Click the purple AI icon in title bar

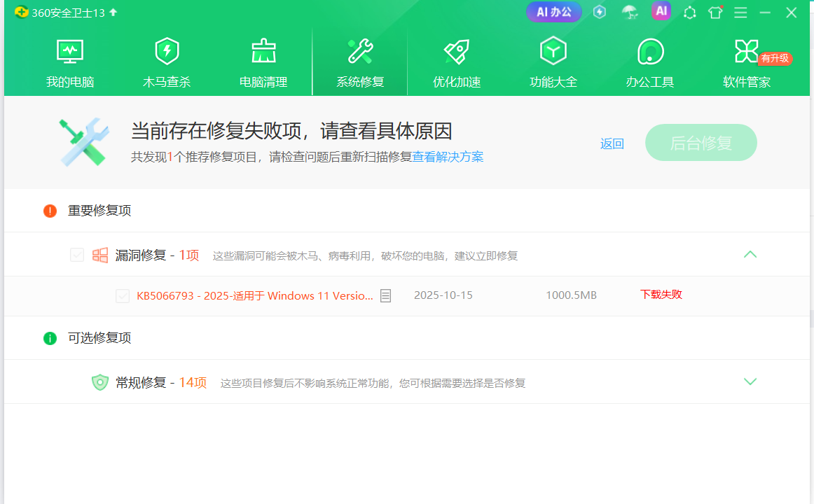tap(661, 11)
